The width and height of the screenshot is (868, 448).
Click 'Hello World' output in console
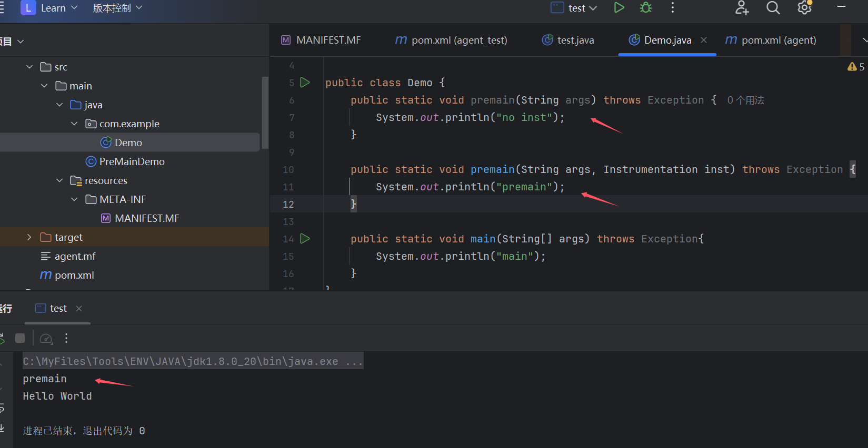click(57, 396)
